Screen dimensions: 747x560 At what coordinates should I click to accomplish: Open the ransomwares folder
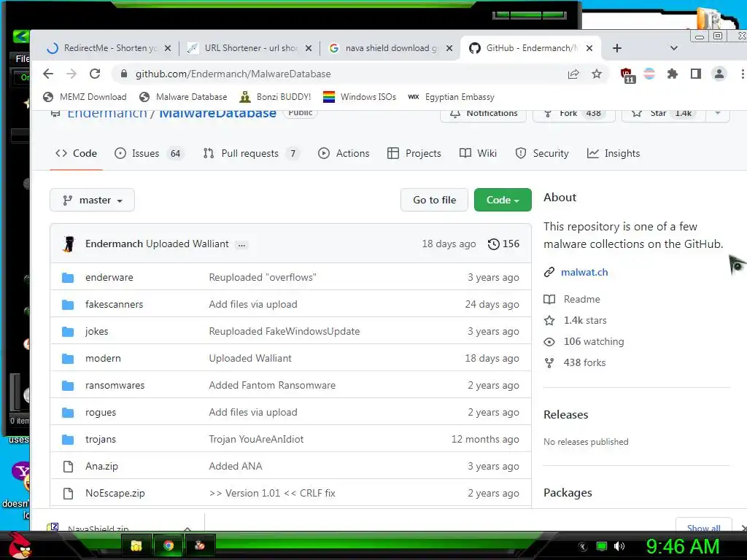[x=115, y=385]
